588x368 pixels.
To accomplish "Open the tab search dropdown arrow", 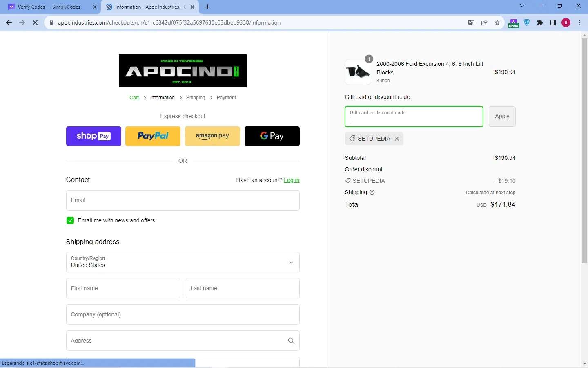I will pyautogui.click(x=522, y=6).
